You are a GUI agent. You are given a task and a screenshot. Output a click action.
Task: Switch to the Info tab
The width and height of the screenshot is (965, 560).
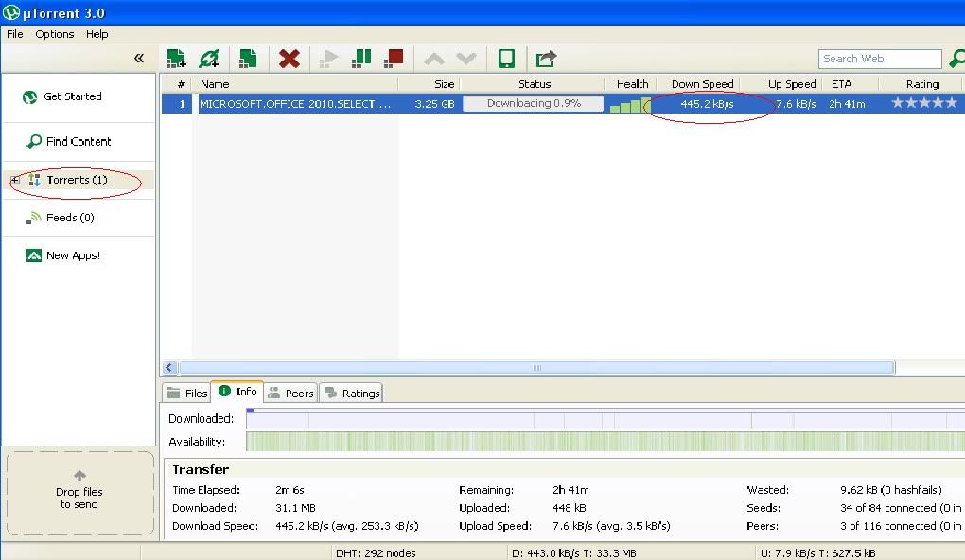pyautogui.click(x=237, y=392)
